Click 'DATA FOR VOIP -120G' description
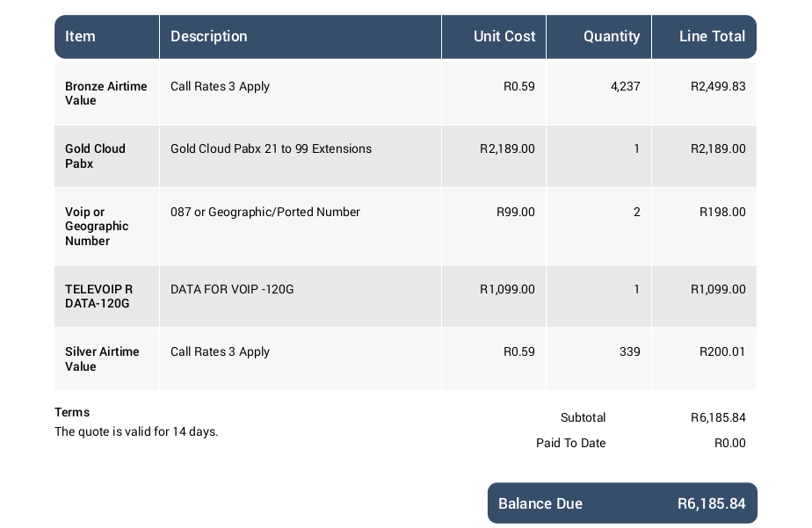Image resolution: width=812 pixels, height=528 pixels. [232, 289]
